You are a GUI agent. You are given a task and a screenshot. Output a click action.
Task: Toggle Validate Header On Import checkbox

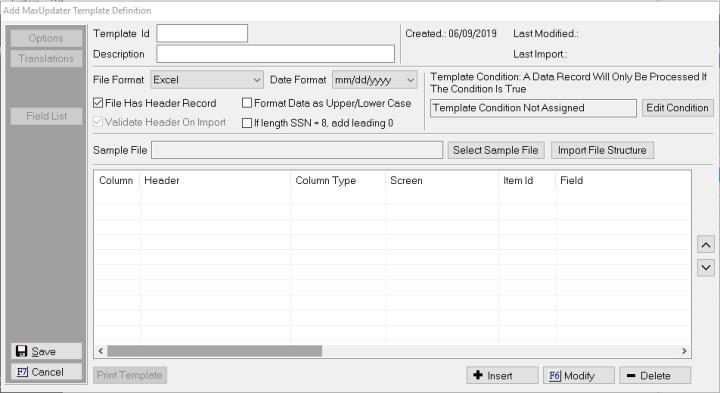click(98, 122)
